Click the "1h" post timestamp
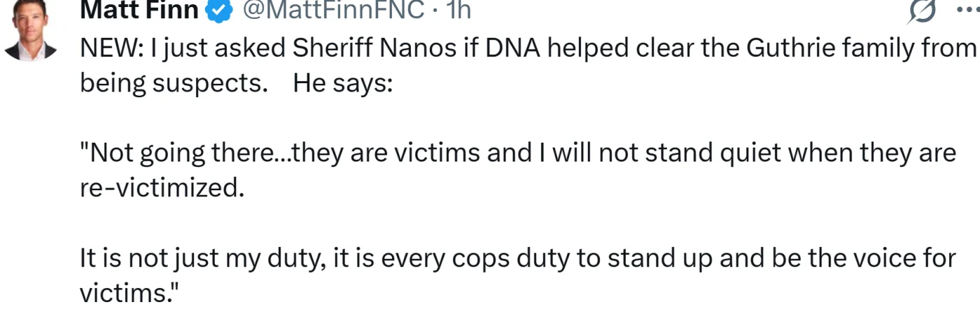 tap(458, 10)
